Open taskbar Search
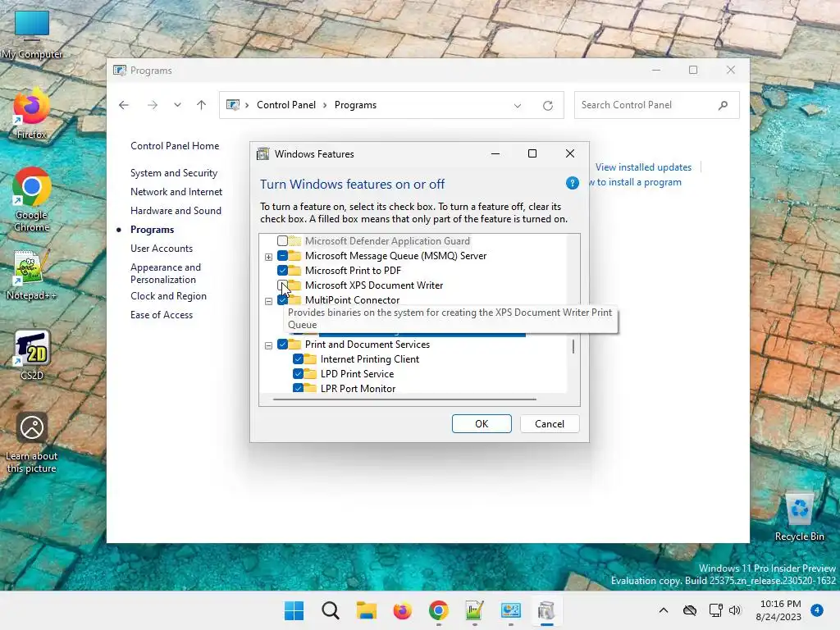The height and width of the screenshot is (630, 840). (330, 610)
